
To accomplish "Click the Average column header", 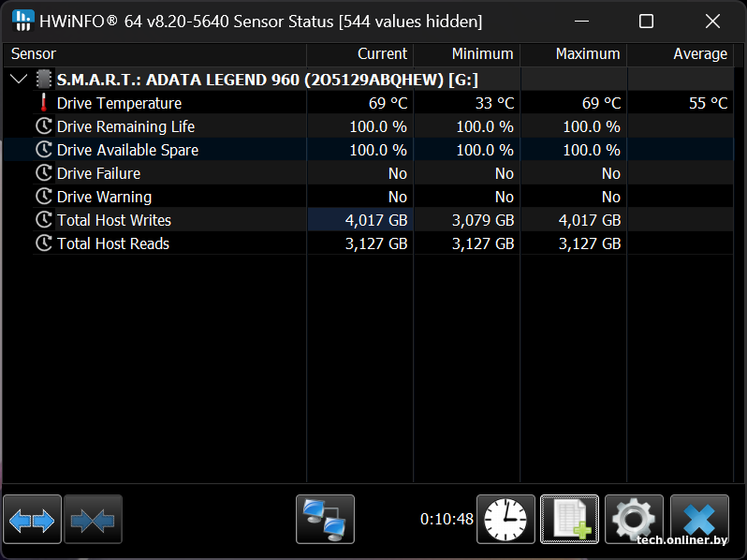I will 681,54.
